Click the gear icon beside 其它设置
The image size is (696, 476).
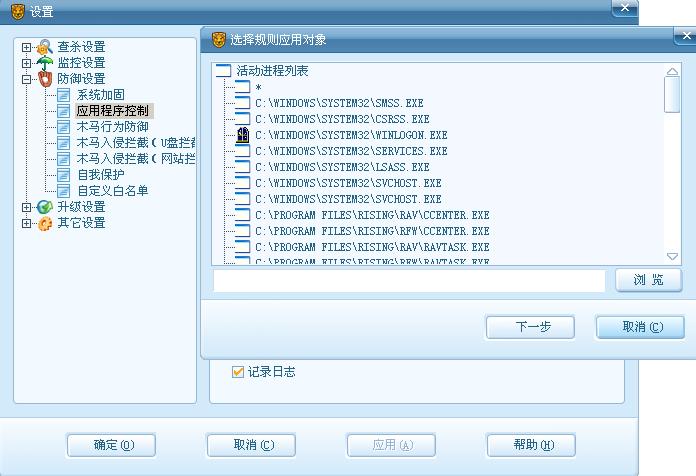pos(45,223)
